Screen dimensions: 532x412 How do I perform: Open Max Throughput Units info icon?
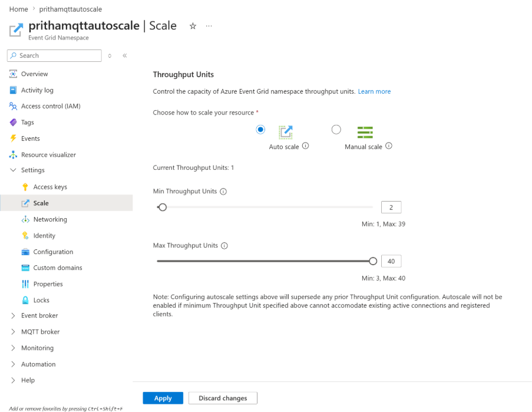tap(224, 246)
